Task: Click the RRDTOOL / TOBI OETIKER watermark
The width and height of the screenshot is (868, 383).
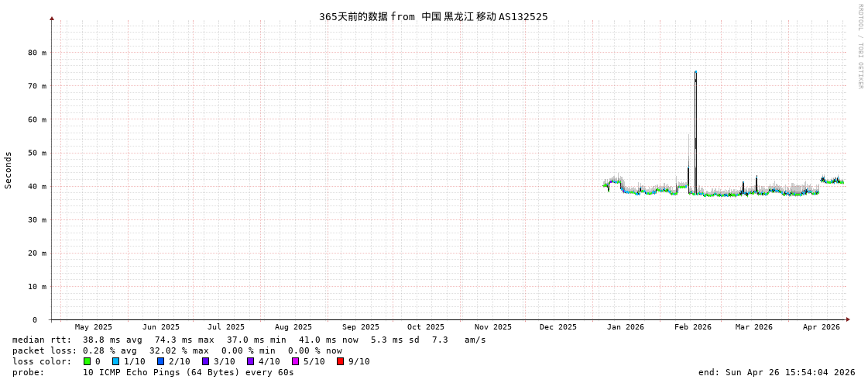Action: (859, 47)
